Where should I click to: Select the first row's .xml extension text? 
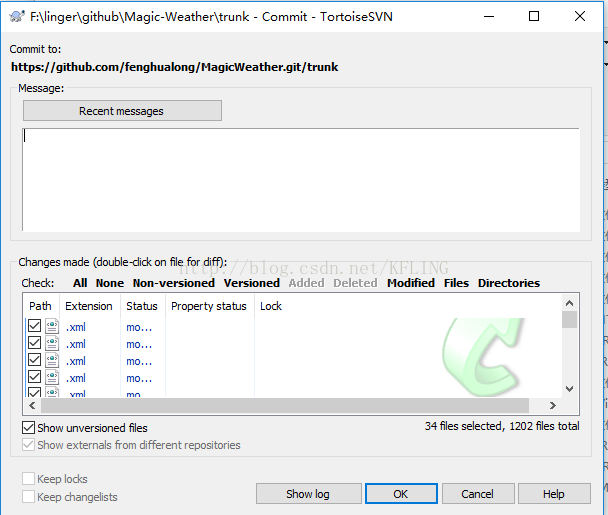(76, 327)
